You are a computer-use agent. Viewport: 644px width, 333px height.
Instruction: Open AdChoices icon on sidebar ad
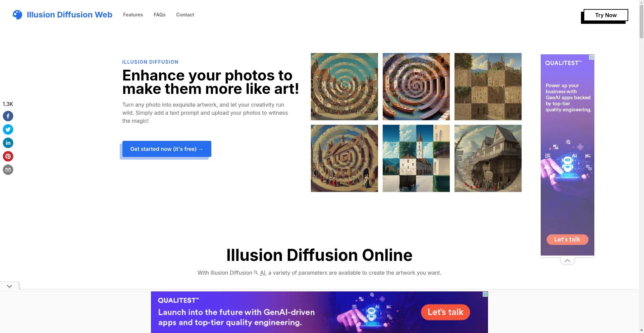592,57
